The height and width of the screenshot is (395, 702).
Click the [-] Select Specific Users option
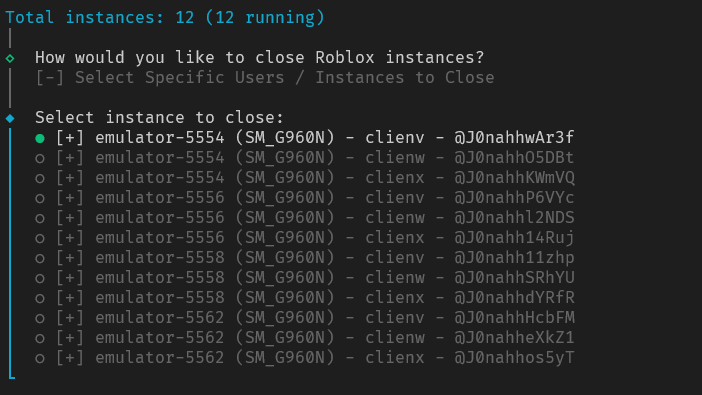point(265,78)
